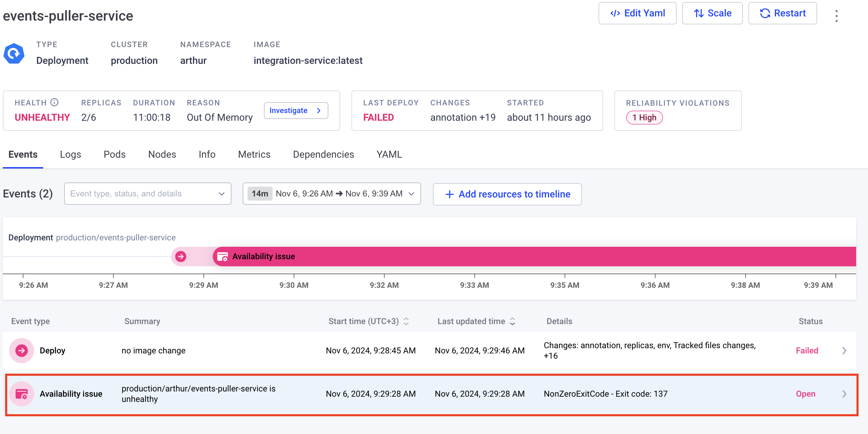
Task: Click the Edit Yaml button
Action: coord(638,13)
